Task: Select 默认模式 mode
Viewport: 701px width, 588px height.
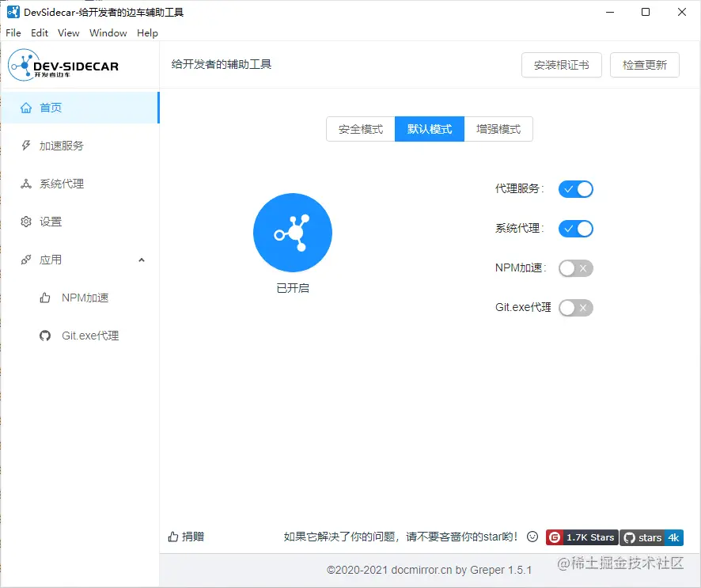Action: [430, 129]
